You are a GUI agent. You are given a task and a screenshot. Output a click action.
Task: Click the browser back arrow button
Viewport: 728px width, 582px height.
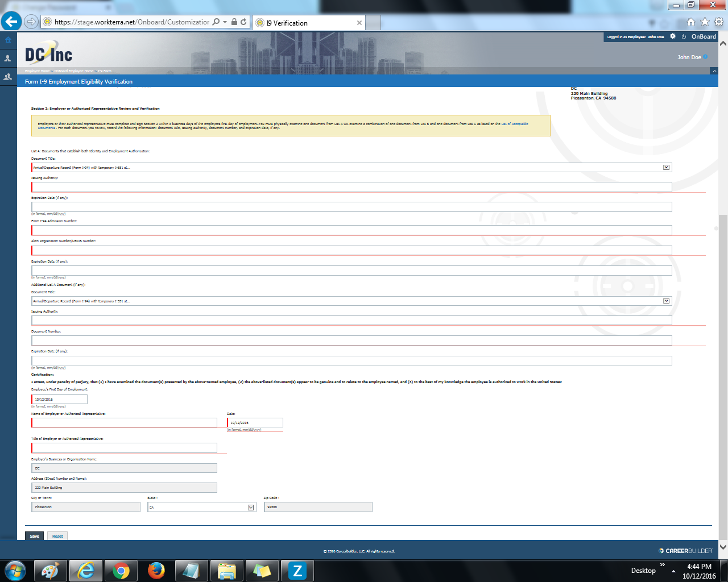pos(11,22)
